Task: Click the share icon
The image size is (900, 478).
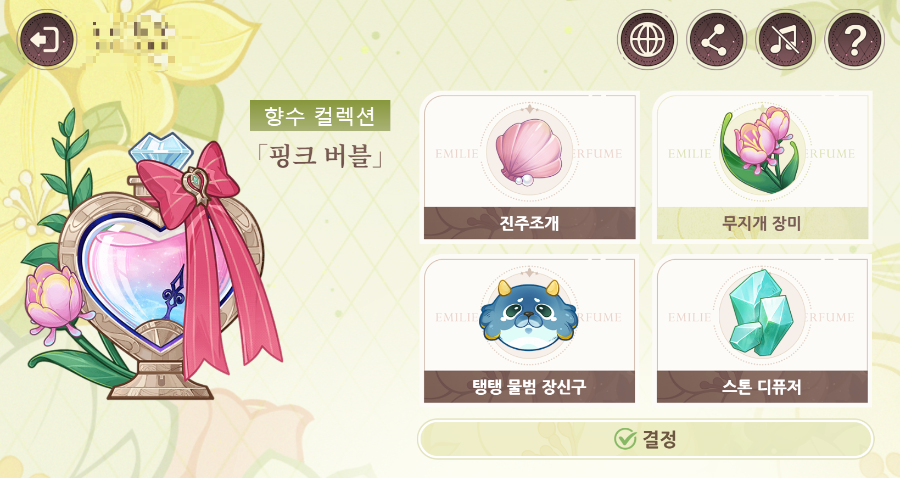Action: [x=716, y=40]
